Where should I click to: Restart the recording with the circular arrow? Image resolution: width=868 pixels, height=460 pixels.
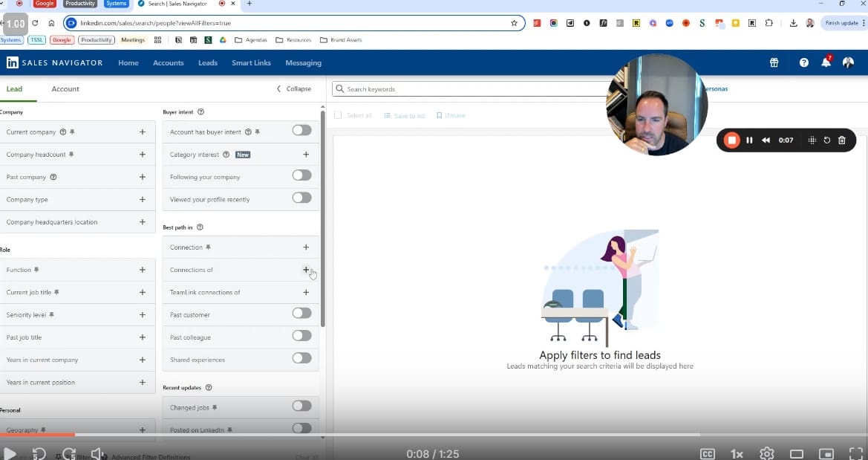(x=827, y=140)
